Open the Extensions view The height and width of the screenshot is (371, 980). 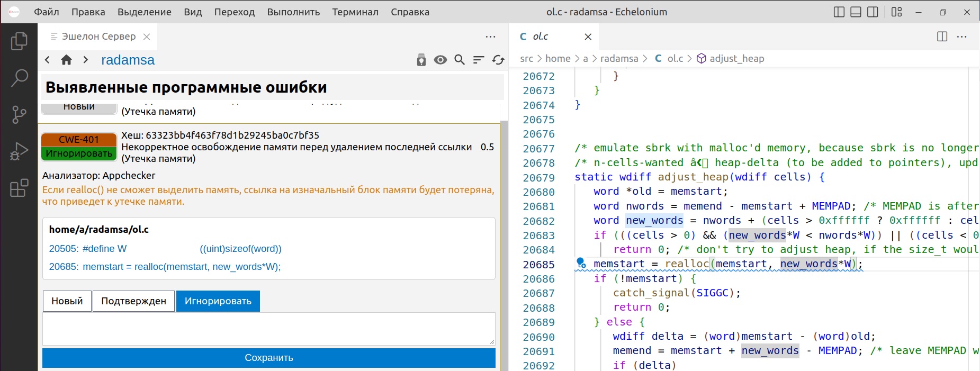pos(19,188)
